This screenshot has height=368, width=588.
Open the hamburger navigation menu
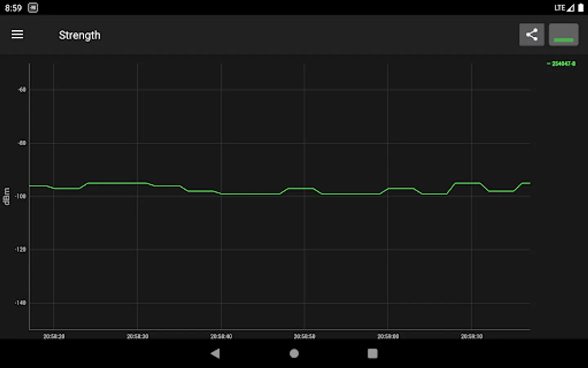coord(17,35)
